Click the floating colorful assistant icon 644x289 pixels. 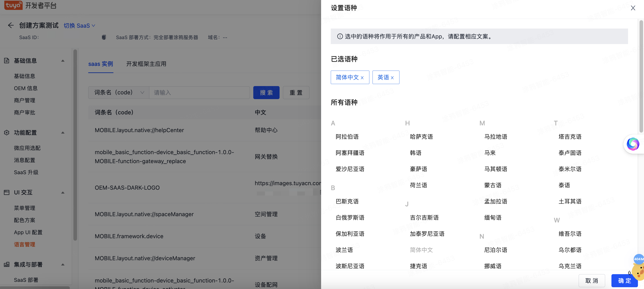pyautogui.click(x=633, y=144)
